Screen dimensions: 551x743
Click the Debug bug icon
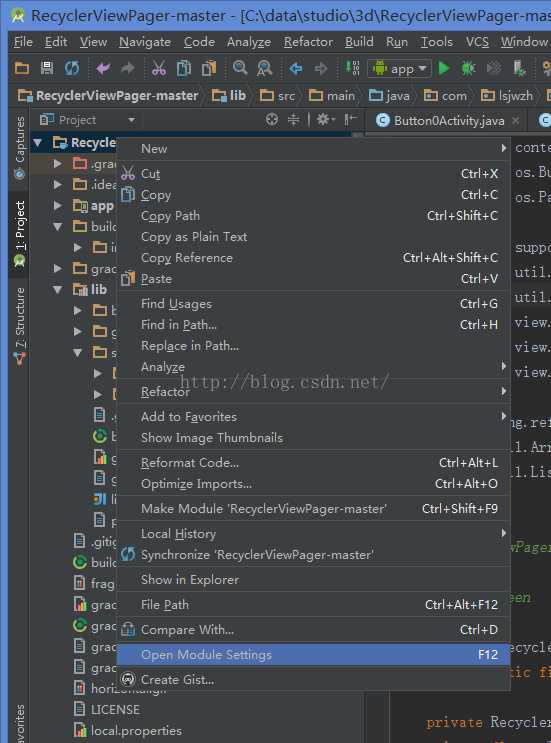click(x=468, y=69)
